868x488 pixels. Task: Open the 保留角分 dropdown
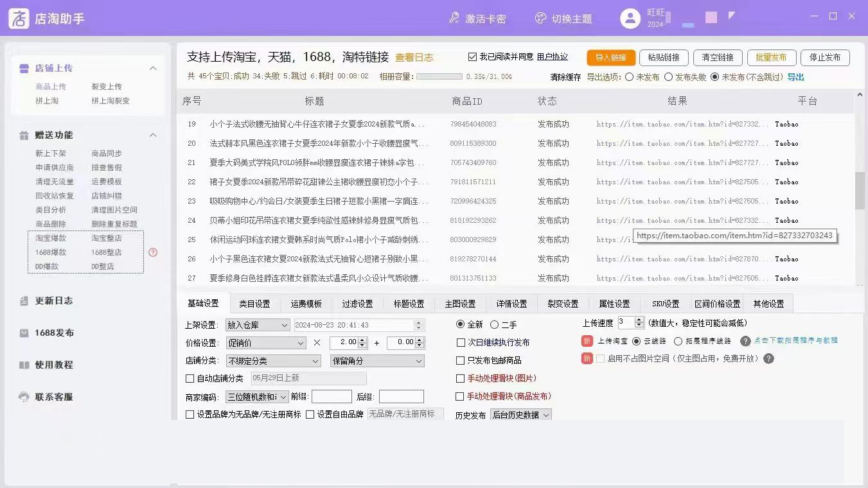coord(377,361)
